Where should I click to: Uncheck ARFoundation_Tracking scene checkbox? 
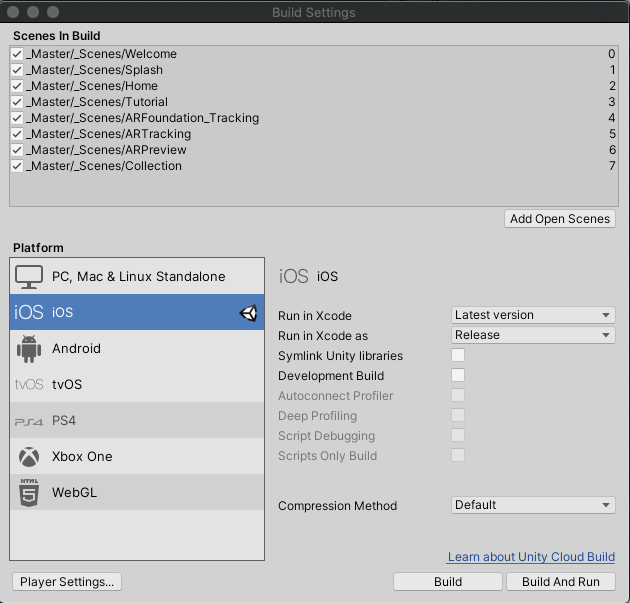point(17,118)
